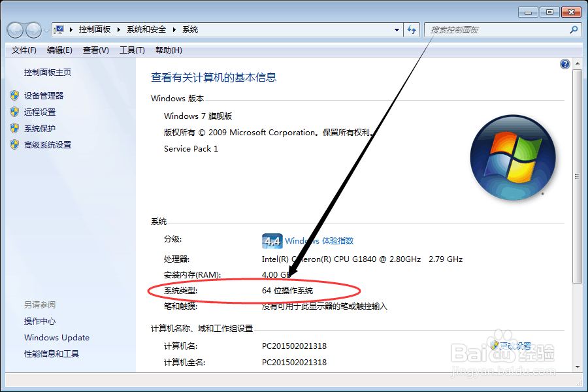
Task: Click the heading 查看有关计算机的基本信息
Action: click(x=214, y=77)
